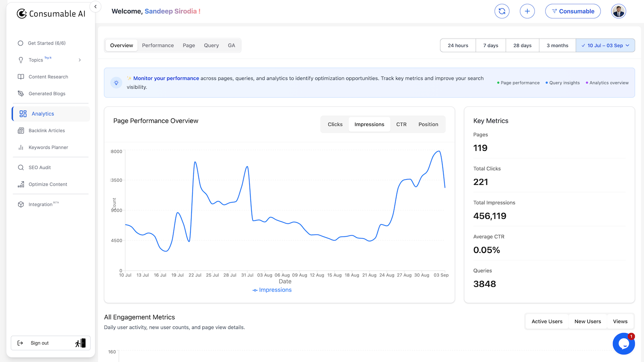644x362 pixels.
Task: Open the chat support widget
Action: click(x=623, y=343)
